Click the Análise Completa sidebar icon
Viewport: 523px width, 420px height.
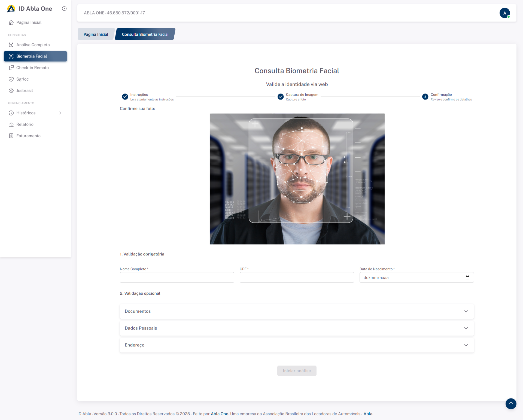11,45
